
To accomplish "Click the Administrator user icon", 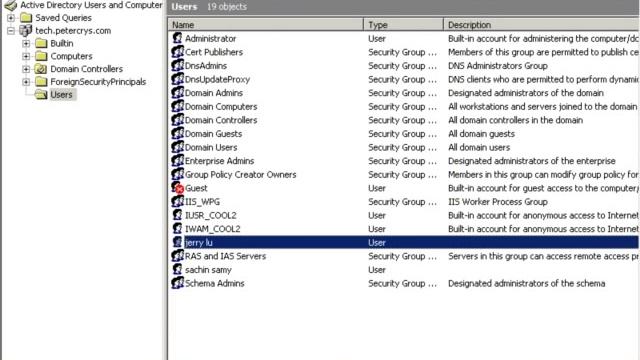I will tap(177, 38).
